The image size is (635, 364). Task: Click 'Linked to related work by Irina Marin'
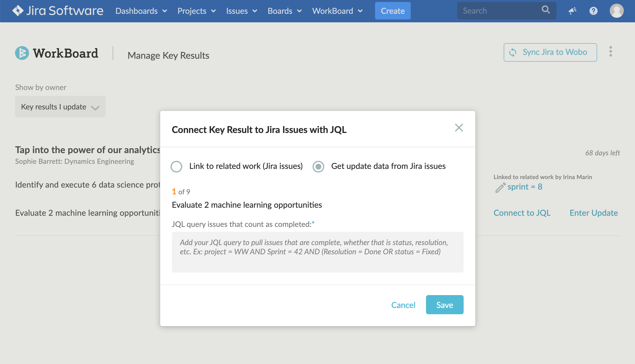click(543, 177)
